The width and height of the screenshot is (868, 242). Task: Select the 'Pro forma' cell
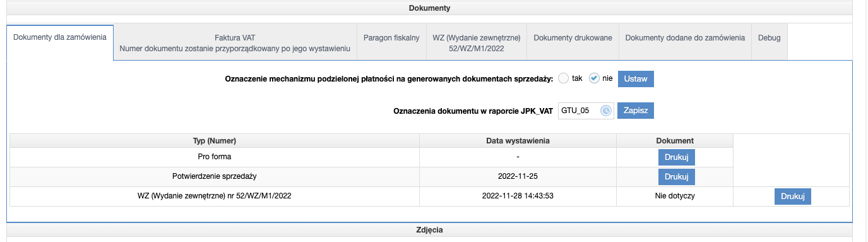tap(215, 157)
